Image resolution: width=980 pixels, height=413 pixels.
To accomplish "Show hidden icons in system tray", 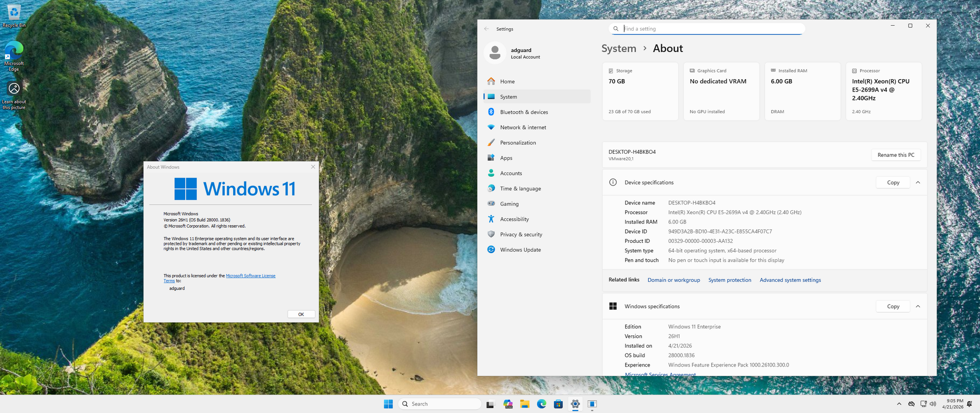I will pyautogui.click(x=899, y=404).
